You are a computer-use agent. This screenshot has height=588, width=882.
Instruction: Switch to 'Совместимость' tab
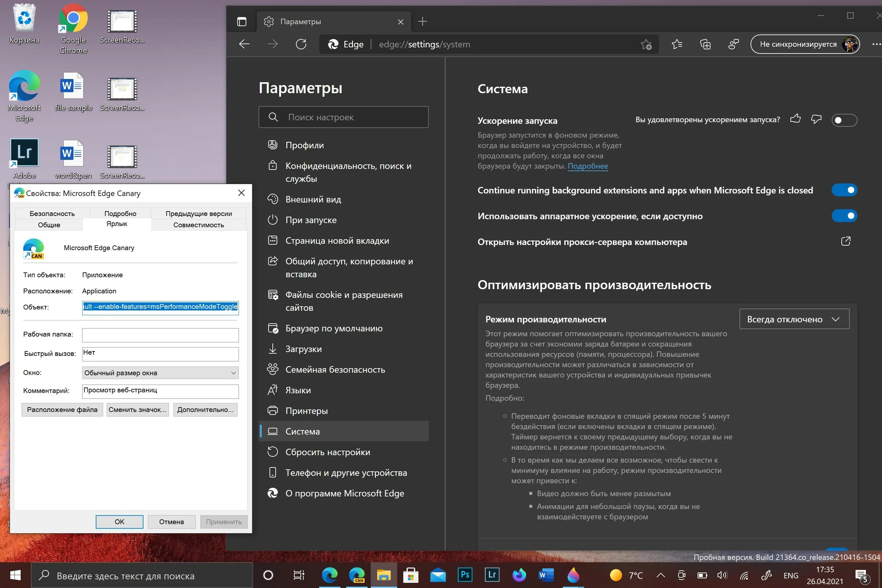pos(198,225)
